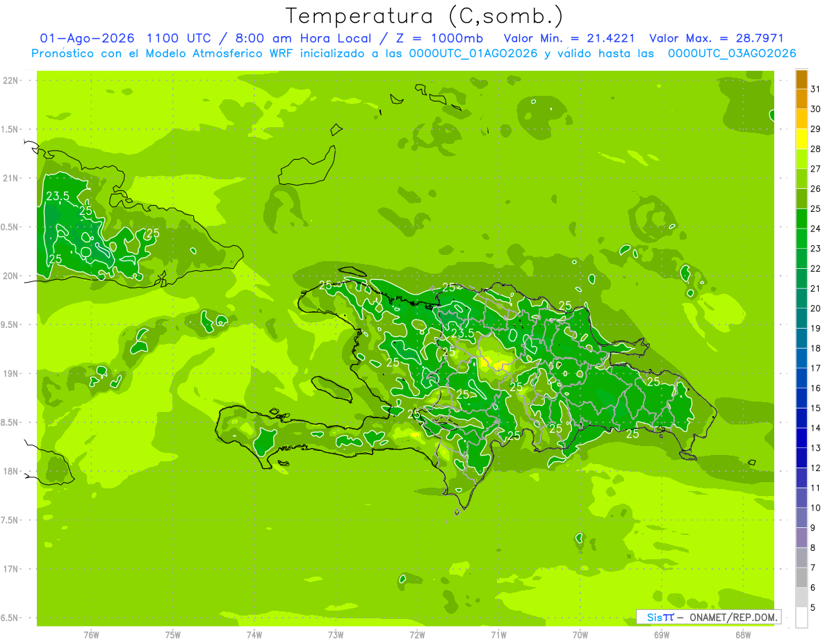
Task: Click the 68W longitude axis label
Action: (743, 634)
